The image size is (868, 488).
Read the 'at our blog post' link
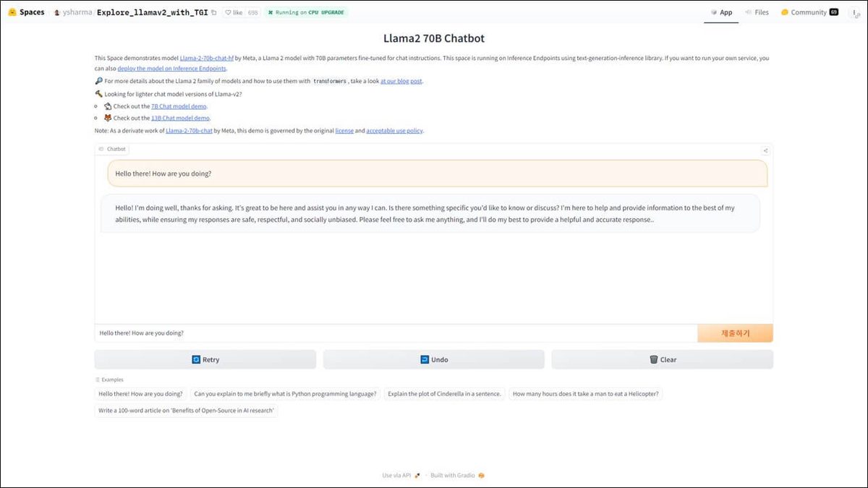pyautogui.click(x=401, y=81)
